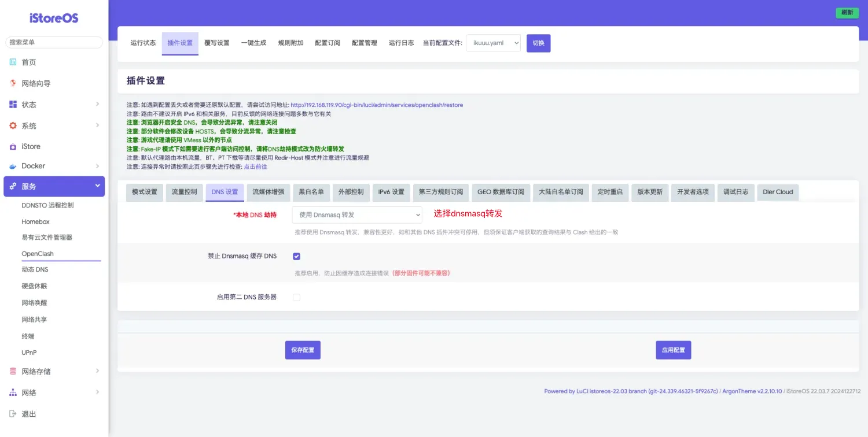Screen dimensions: 868x437
Task: Open iStore via its bag icon
Action: (13, 147)
